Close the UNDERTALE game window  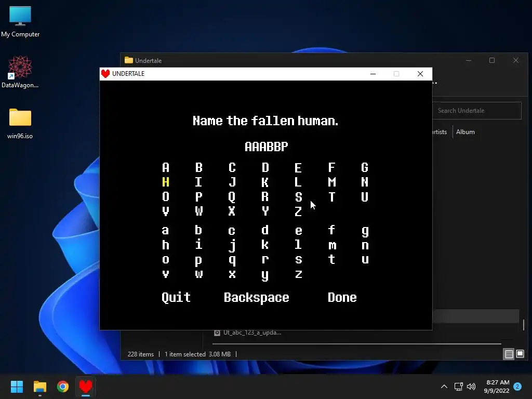[x=420, y=74]
